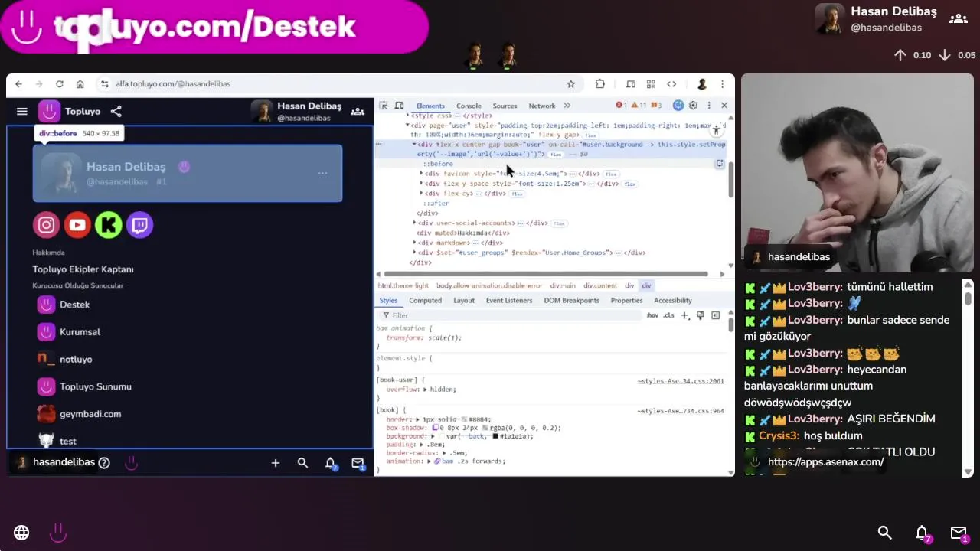Toggle flex badge on favicon div

(x=611, y=174)
